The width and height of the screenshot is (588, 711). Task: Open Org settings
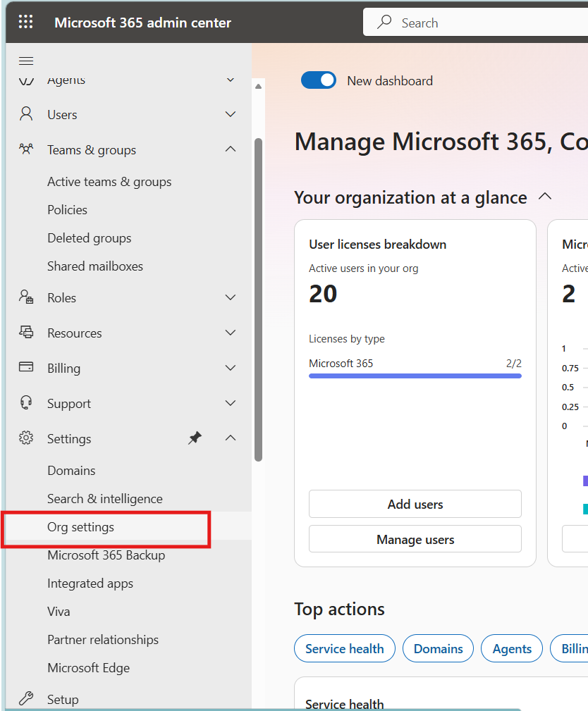click(81, 527)
